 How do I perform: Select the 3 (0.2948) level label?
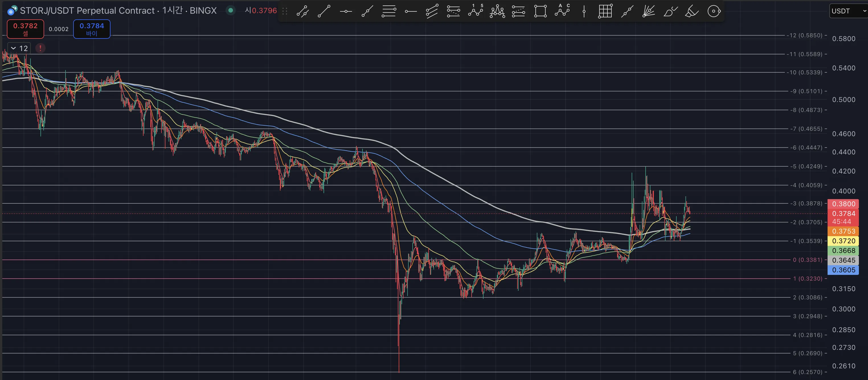point(807,316)
